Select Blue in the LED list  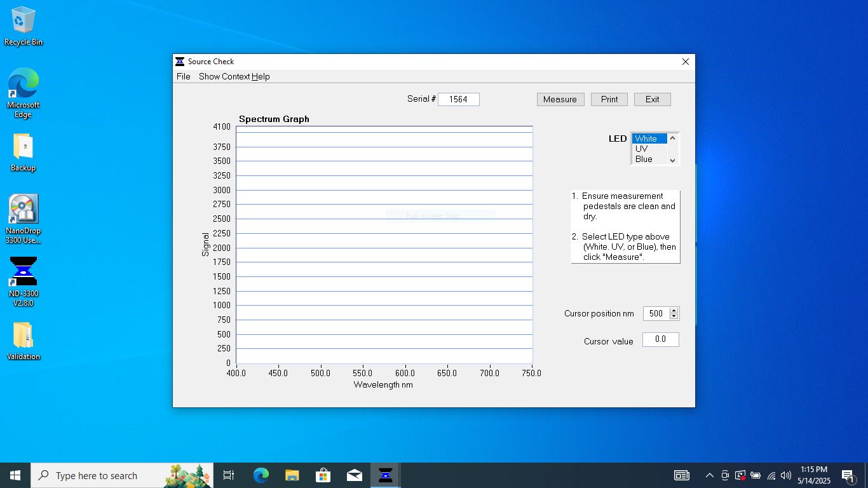644,159
